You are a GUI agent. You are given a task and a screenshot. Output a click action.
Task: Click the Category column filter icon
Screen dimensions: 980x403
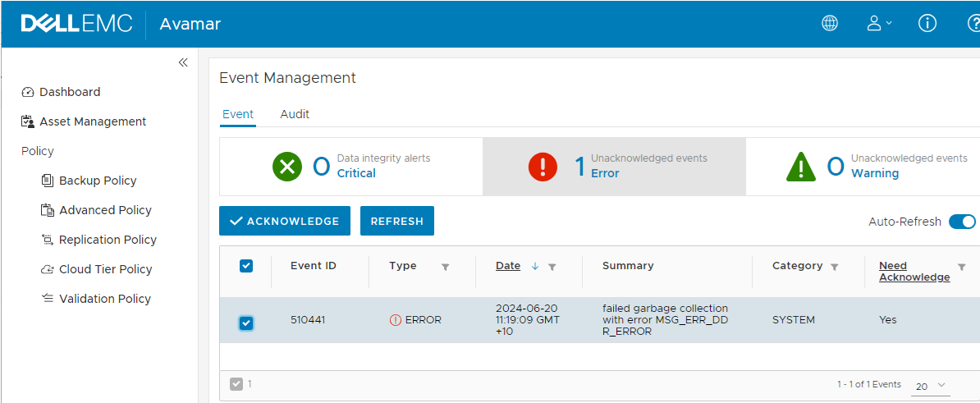point(835,267)
